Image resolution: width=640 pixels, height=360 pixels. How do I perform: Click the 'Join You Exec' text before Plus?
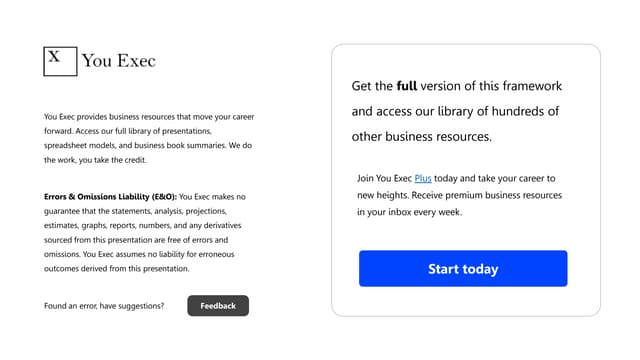click(384, 178)
